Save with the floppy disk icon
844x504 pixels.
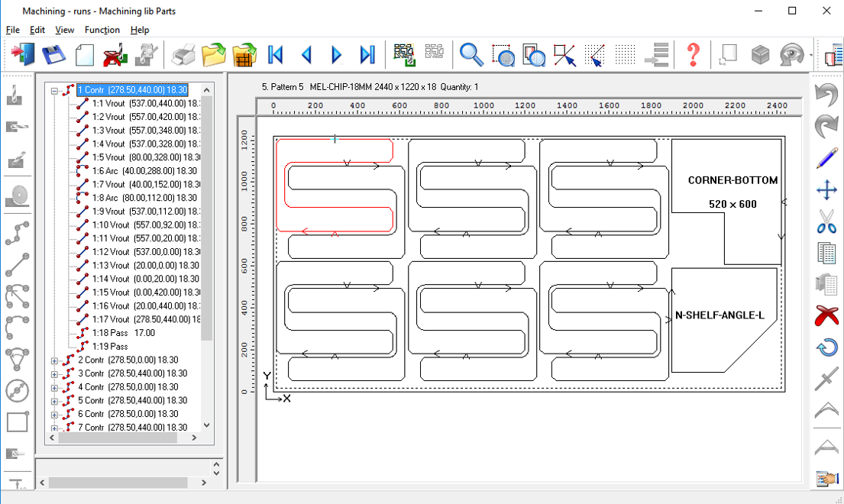tap(53, 54)
